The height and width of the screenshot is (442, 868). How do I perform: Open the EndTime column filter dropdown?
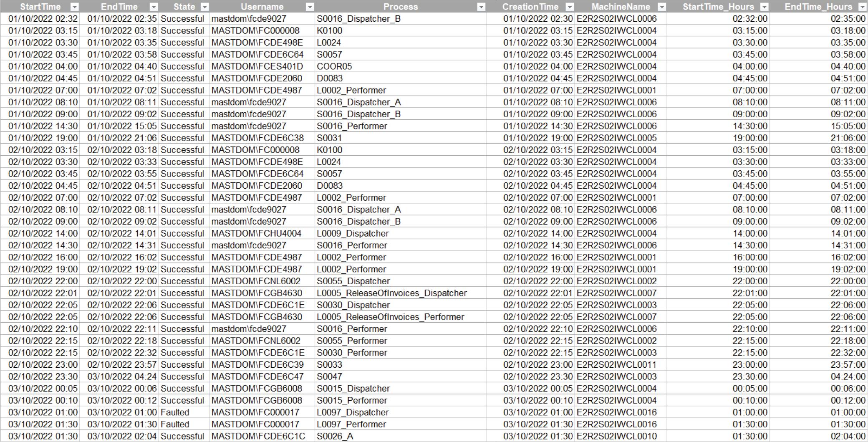154,7
